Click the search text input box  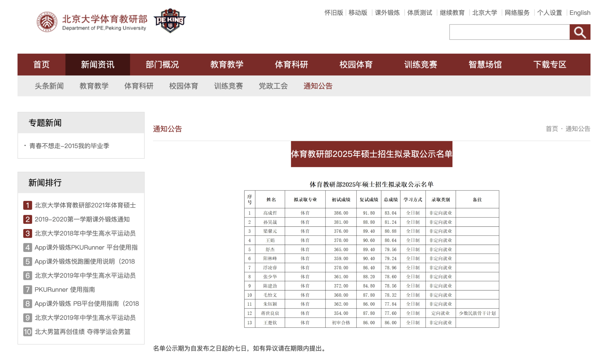click(x=509, y=32)
